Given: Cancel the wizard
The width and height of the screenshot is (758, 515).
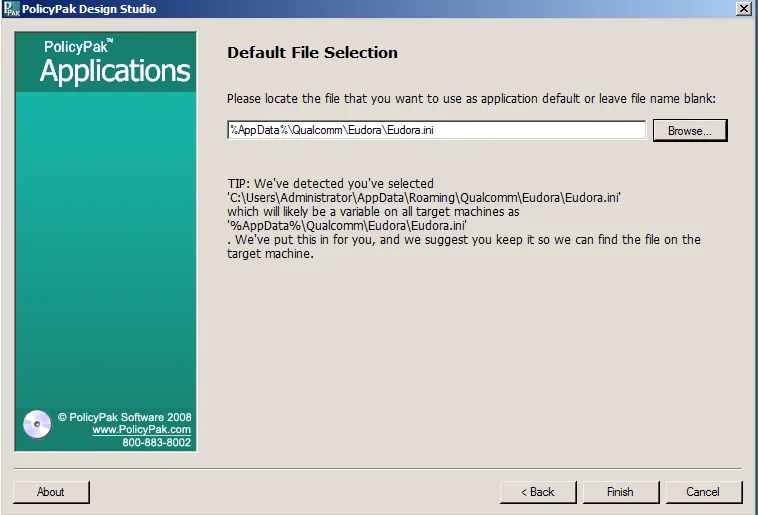Looking at the screenshot, I should (x=703, y=492).
